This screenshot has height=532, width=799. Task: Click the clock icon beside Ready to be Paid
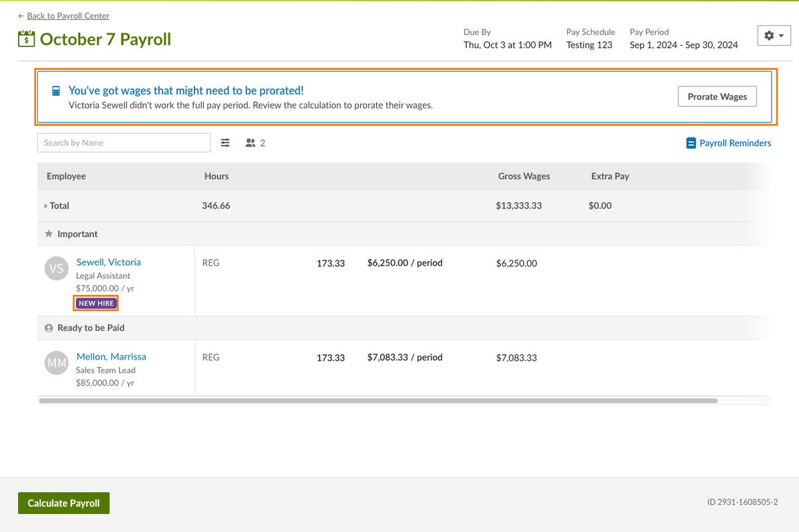point(48,328)
